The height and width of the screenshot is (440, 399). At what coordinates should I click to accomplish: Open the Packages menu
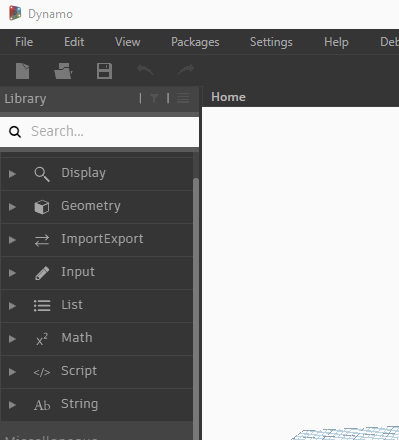coord(195,42)
